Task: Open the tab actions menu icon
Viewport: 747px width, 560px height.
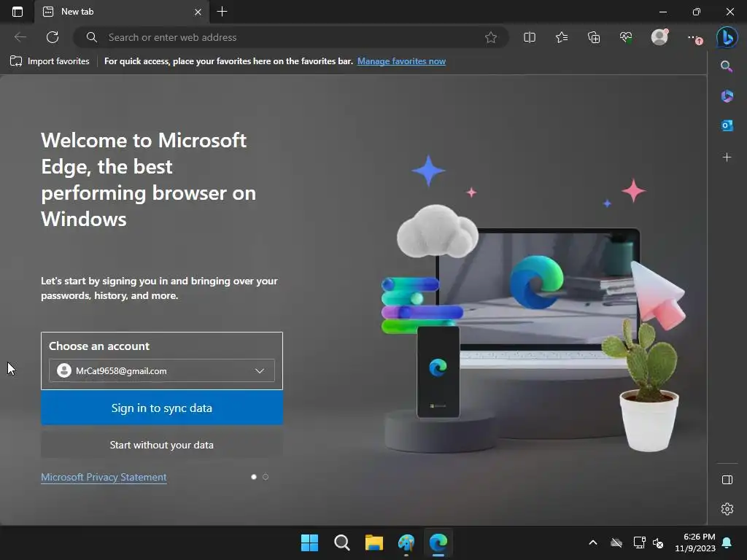Action: [x=18, y=12]
